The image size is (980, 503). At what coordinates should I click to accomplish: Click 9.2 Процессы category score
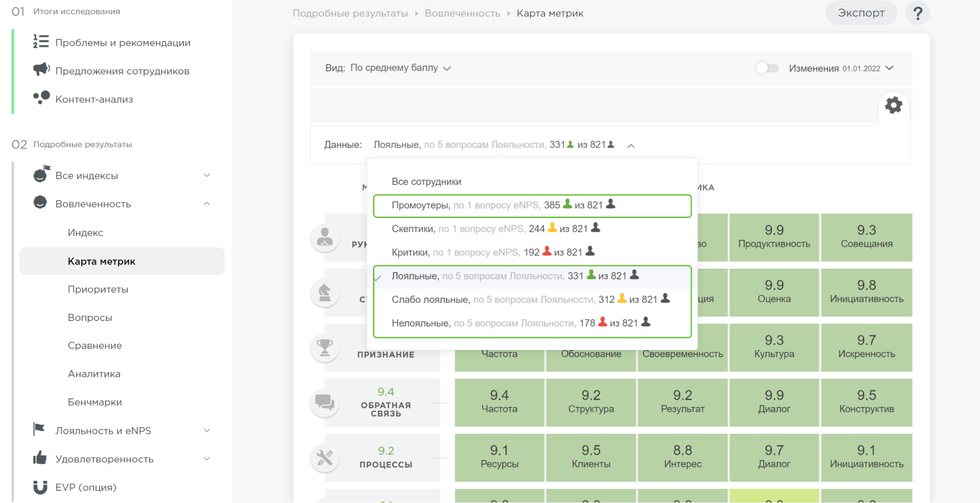click(386, 451)
